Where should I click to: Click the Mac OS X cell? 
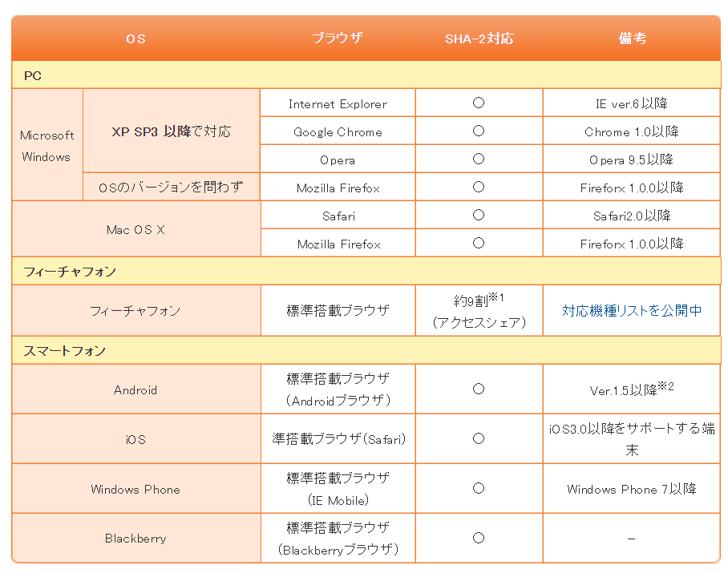(x=135, y=229)
